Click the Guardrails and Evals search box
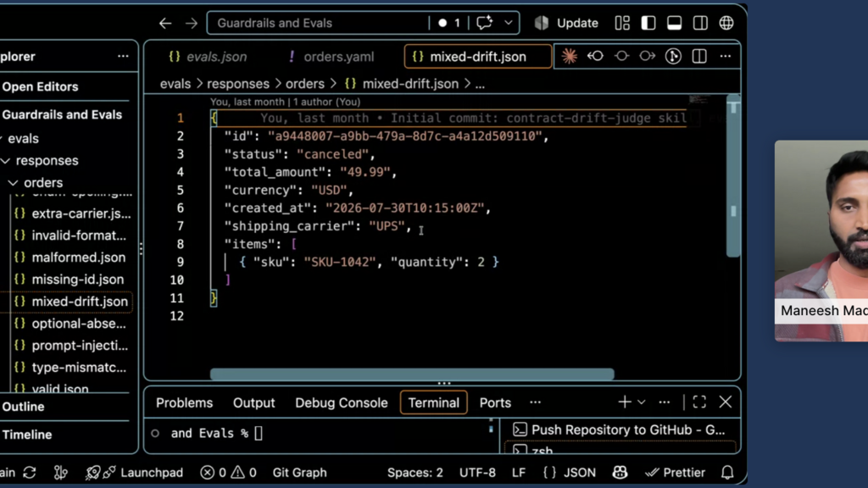Screen dimensions: 868x488 (317, 23)
